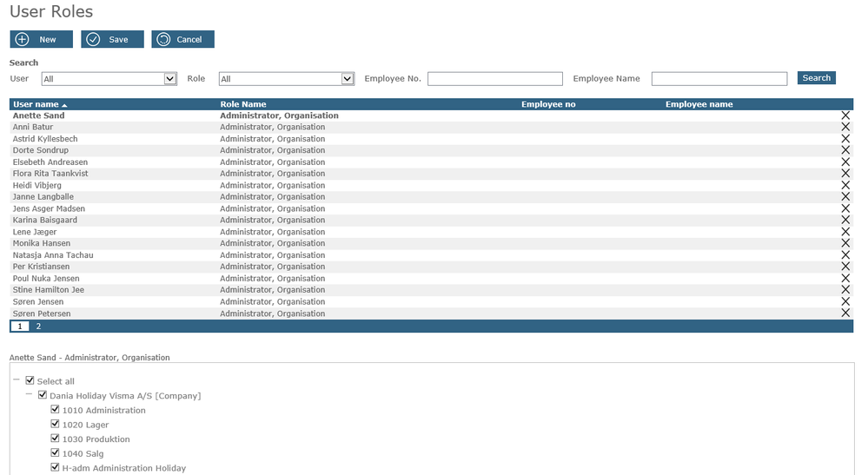Delete Astrid Kyllesbech role row
Viewport: 868px width, 475px height.
845,139
